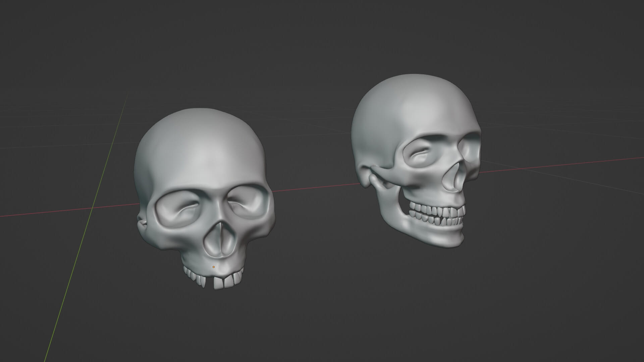Screen dimensions: 644x362
Task: Select the angled skull with the lower jaw
Action: (x=416, y=161)
